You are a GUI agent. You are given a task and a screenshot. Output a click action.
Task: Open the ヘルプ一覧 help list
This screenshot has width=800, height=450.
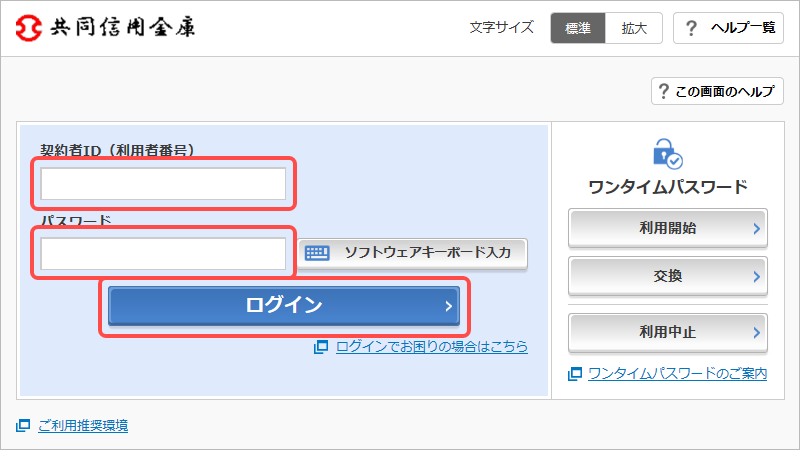[x=728, y=28]
